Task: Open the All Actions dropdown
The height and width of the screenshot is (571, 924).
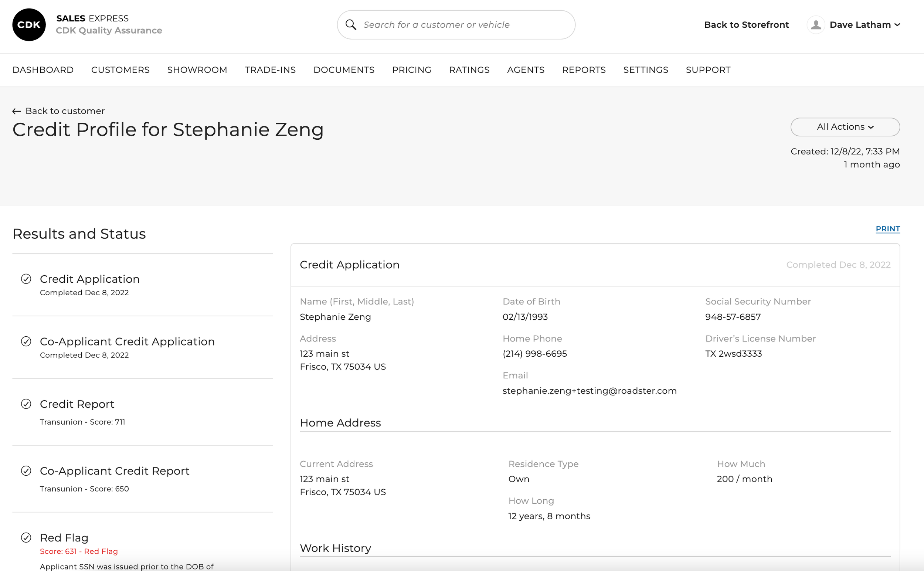Action: [845, 127]
